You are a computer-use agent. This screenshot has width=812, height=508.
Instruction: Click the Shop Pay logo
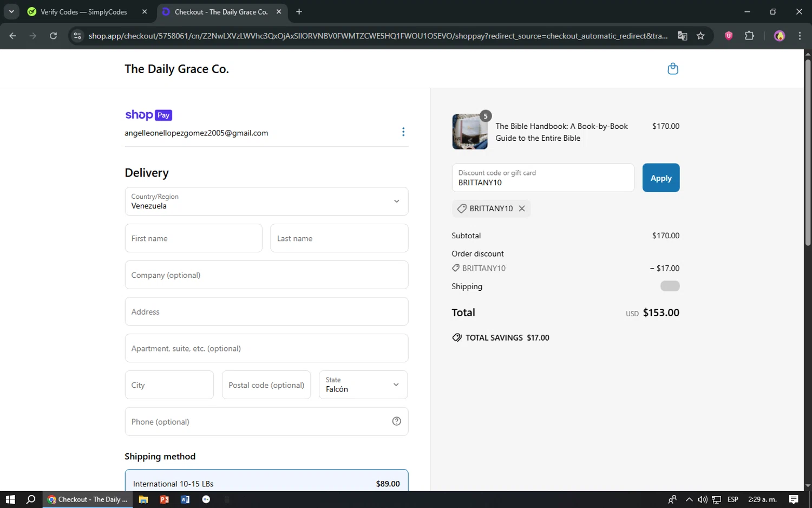coord(148,115)
